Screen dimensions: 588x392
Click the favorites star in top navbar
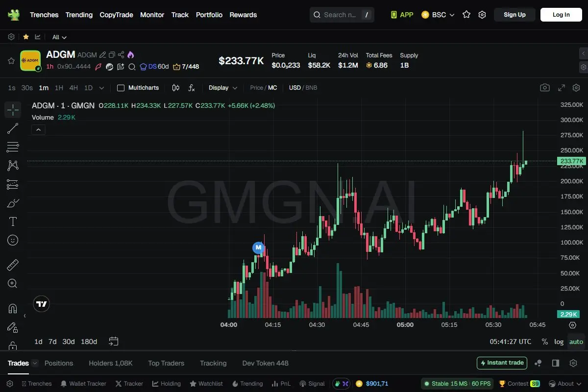(466, 15)
